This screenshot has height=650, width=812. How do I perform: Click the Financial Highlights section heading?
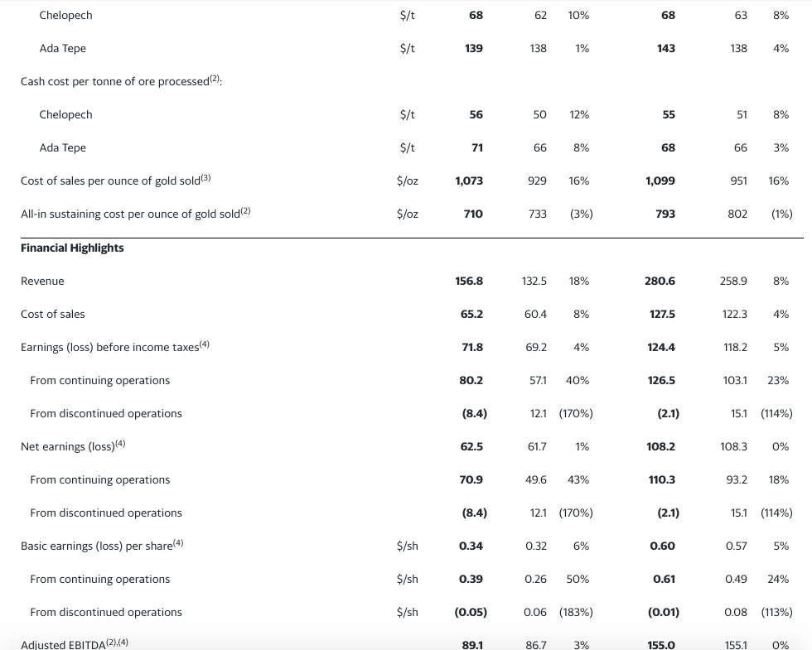point(72,248)
